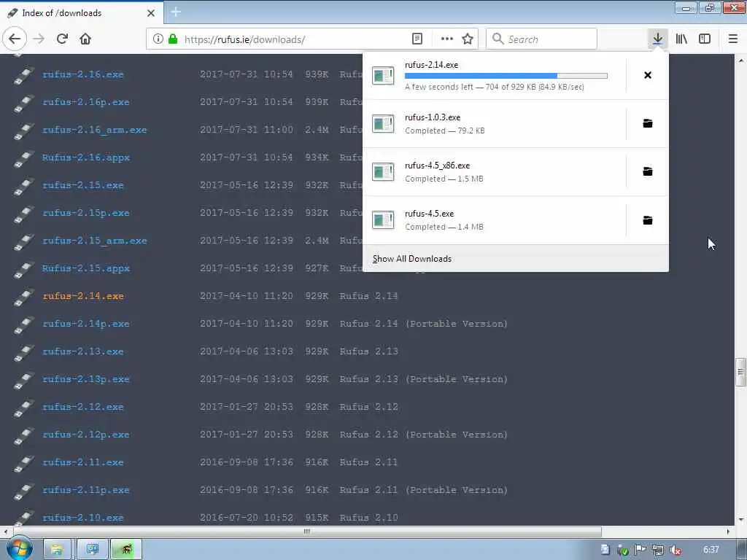Open rufus-2.14p.exe portable link

coord(86,324)
